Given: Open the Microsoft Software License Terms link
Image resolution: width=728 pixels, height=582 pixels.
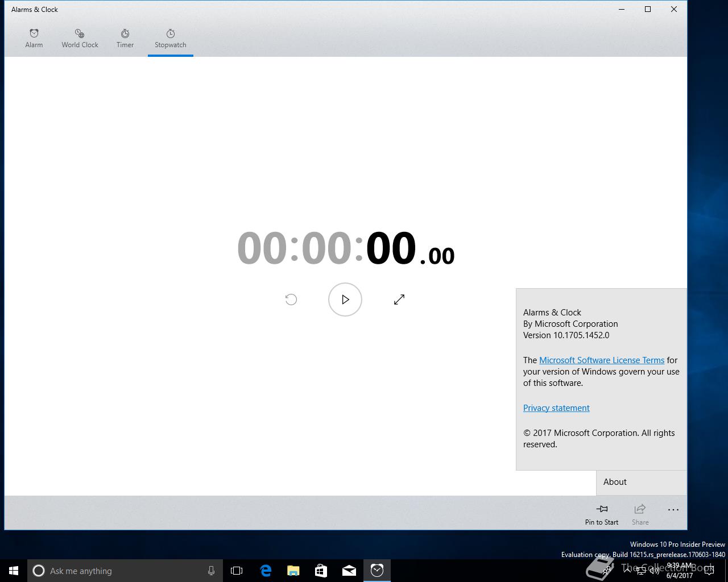Looking at the screenshot, I should pyautogui.click(x=602, y=360).
